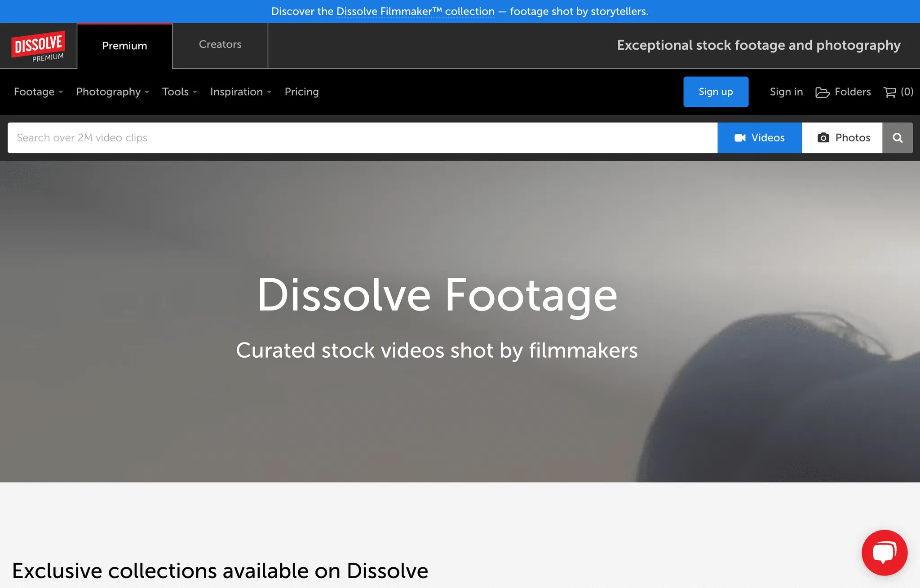Open the shopping cart (0)
Viewport: 920px width, 588px height.
pos(898,92)
